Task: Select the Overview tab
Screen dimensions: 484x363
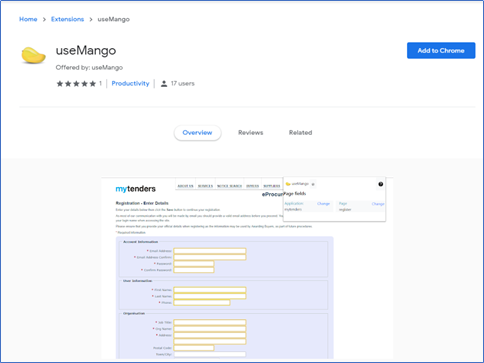Action: coord(197,133)
